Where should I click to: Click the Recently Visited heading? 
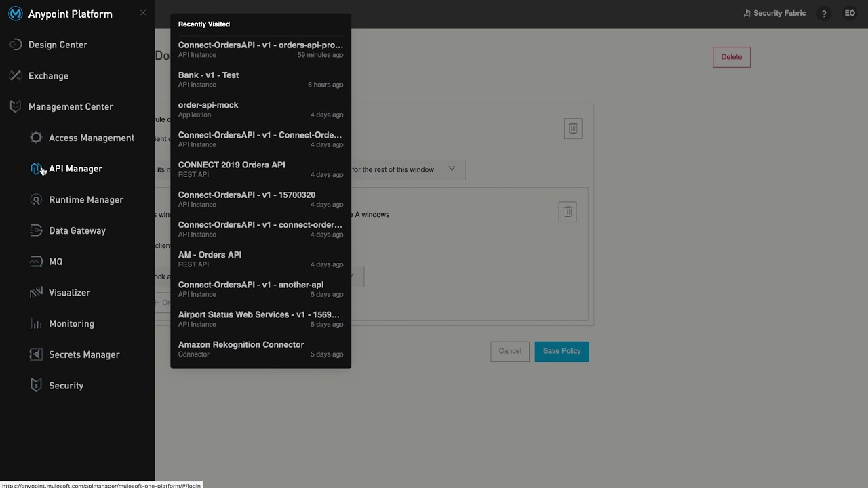[204, 24]
